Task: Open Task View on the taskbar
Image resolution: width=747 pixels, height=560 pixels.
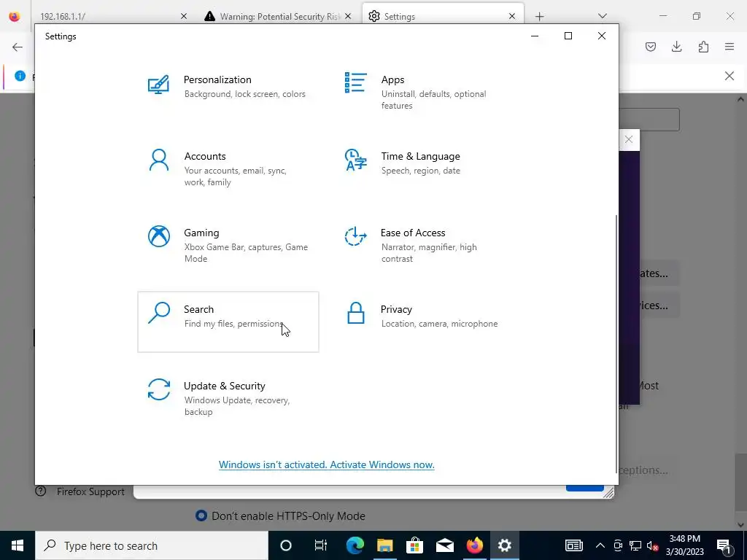Action: pos(321,545)
